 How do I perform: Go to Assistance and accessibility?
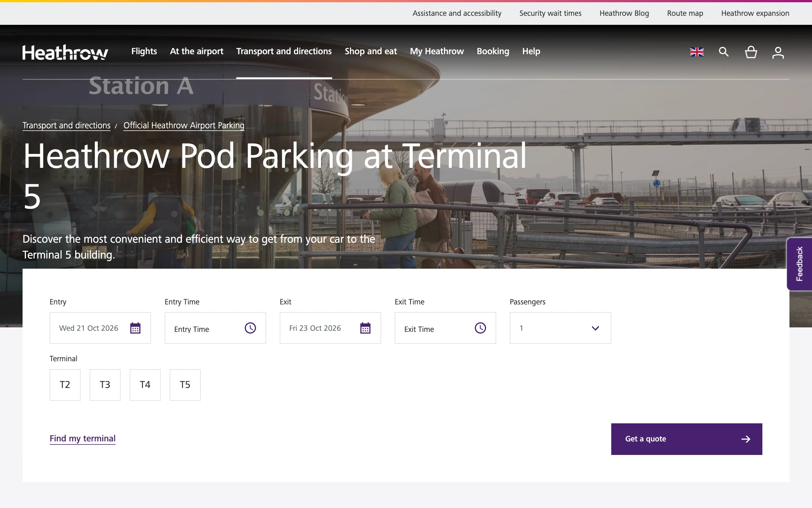tap(457, 13)
